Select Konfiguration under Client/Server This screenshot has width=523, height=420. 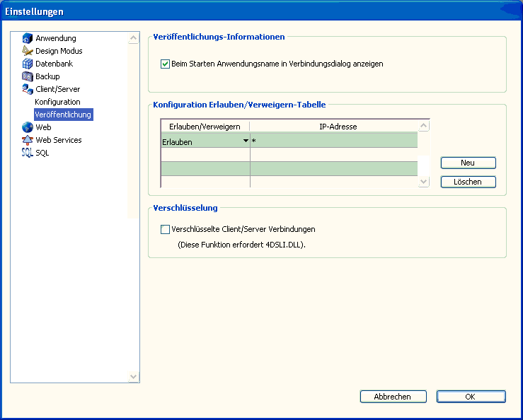pyautogui.click(x=57, y=102)
